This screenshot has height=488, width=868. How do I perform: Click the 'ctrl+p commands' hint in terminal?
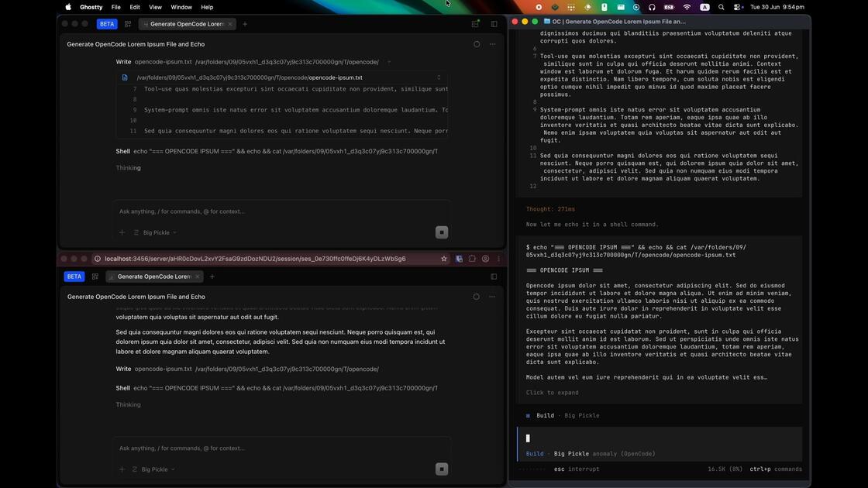[776, 469]
